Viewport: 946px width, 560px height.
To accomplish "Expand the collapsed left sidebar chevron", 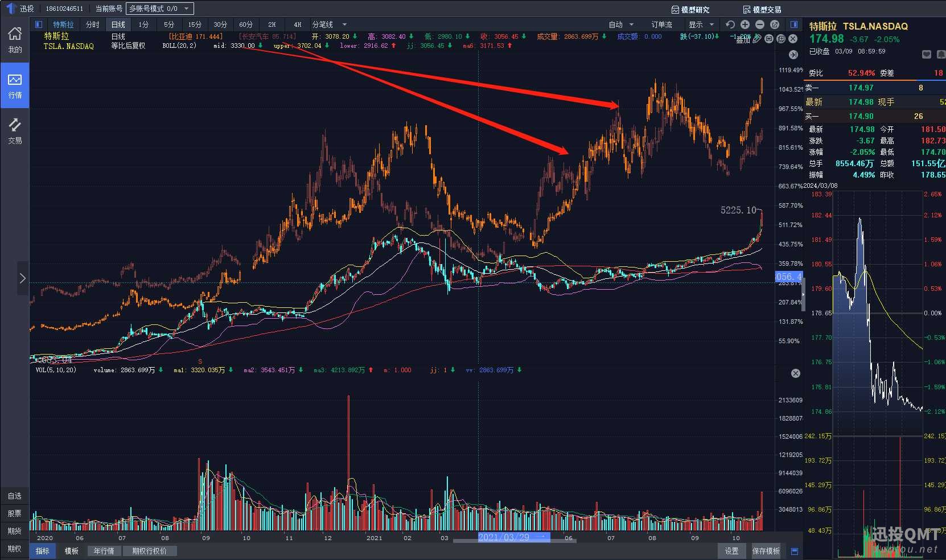I will point(23,278).
